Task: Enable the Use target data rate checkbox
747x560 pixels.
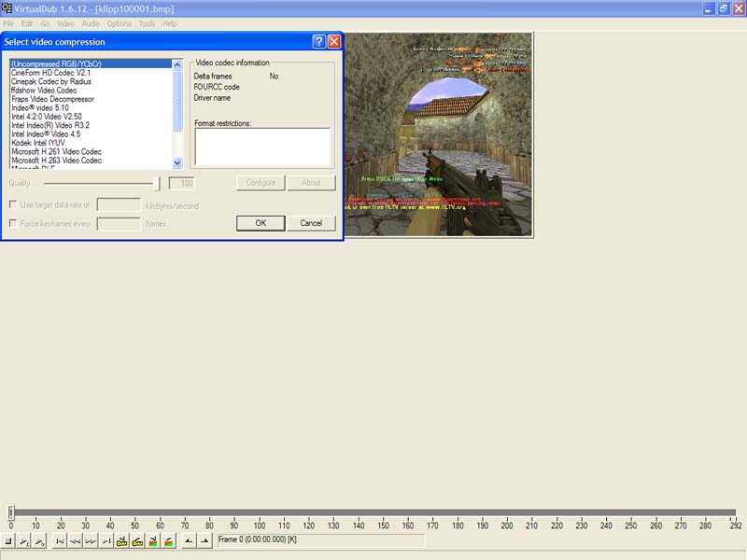Action: point(13,204)
